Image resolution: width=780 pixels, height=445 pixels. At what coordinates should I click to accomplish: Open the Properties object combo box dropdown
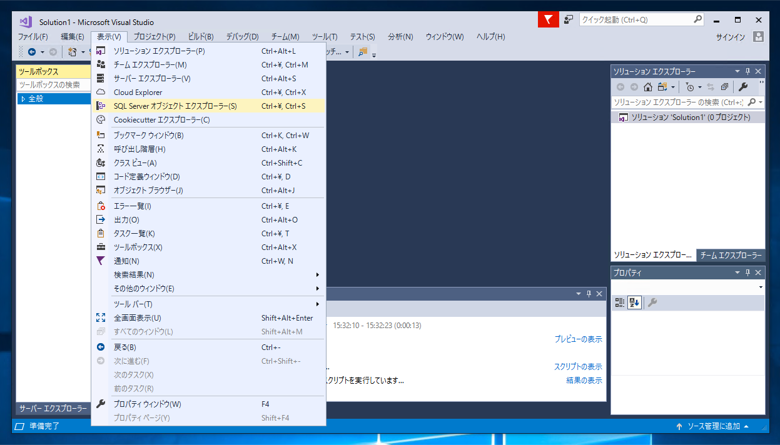pos(760,287)
